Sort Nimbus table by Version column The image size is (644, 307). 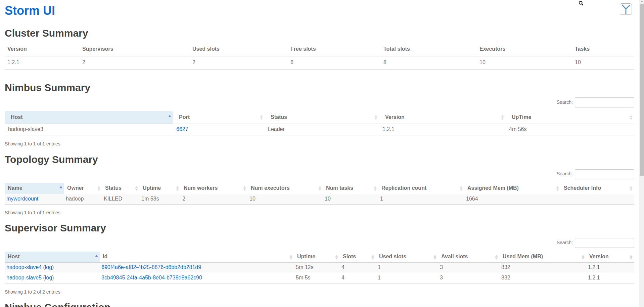tap(442, 117)
